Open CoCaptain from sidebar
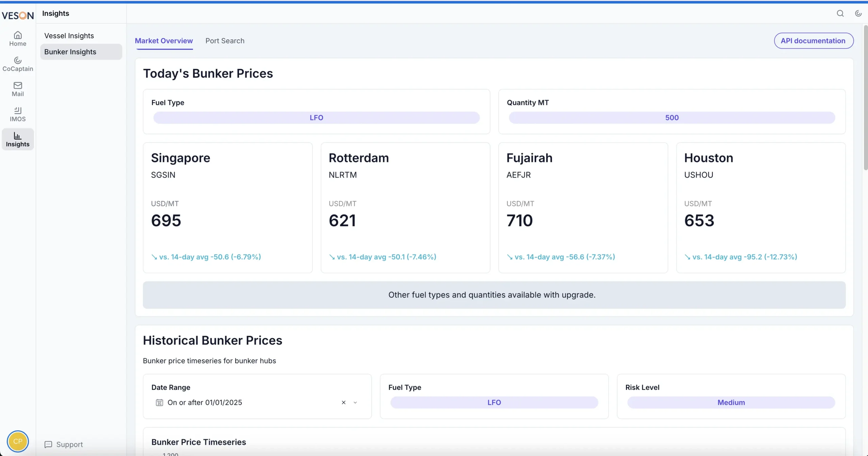 tap(18, 64)
